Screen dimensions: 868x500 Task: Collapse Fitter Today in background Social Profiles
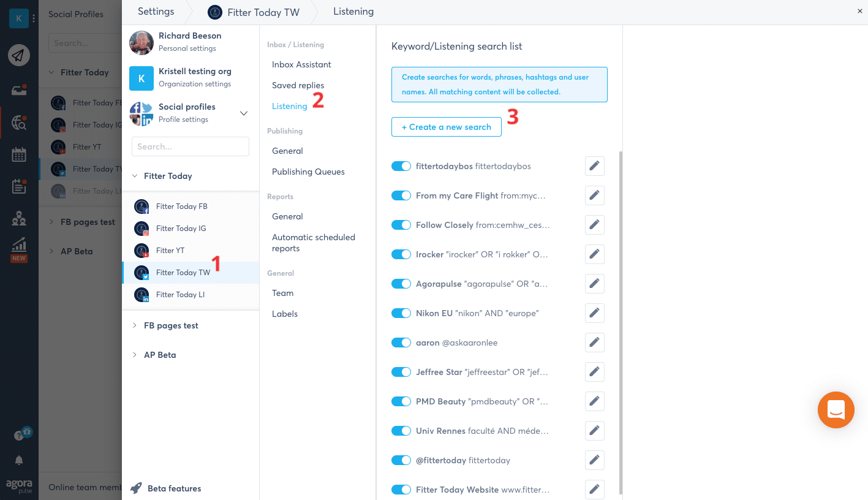(51, 72)
